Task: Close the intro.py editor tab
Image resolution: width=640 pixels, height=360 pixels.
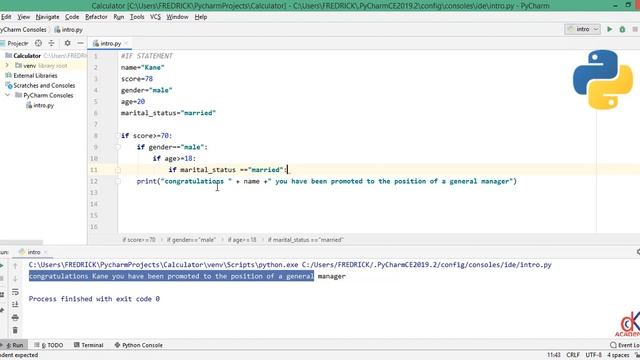Action: 126,43
